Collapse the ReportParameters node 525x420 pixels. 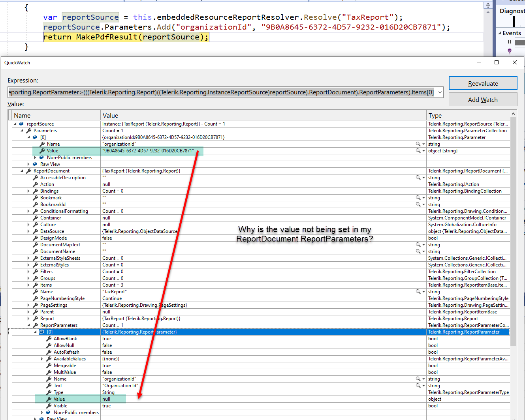(x=28, y=325)
